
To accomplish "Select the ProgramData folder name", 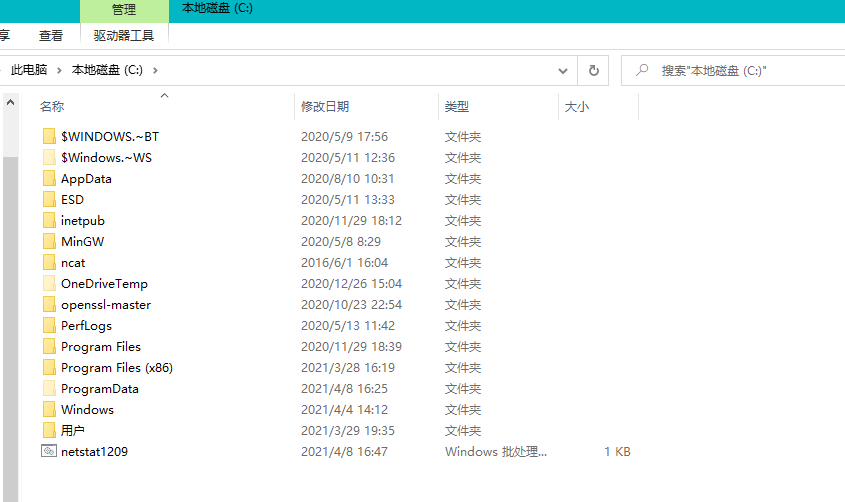I will pyautogui.click(x=100, y=389).
